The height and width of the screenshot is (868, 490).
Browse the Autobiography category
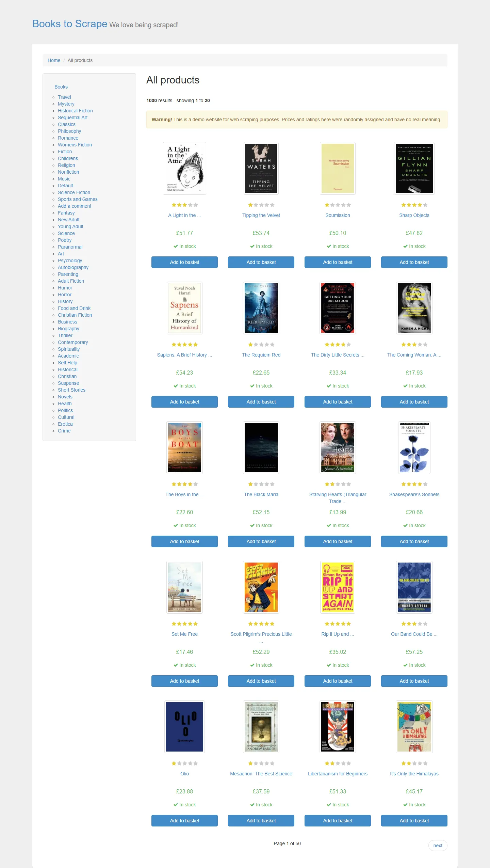point(73,267)
